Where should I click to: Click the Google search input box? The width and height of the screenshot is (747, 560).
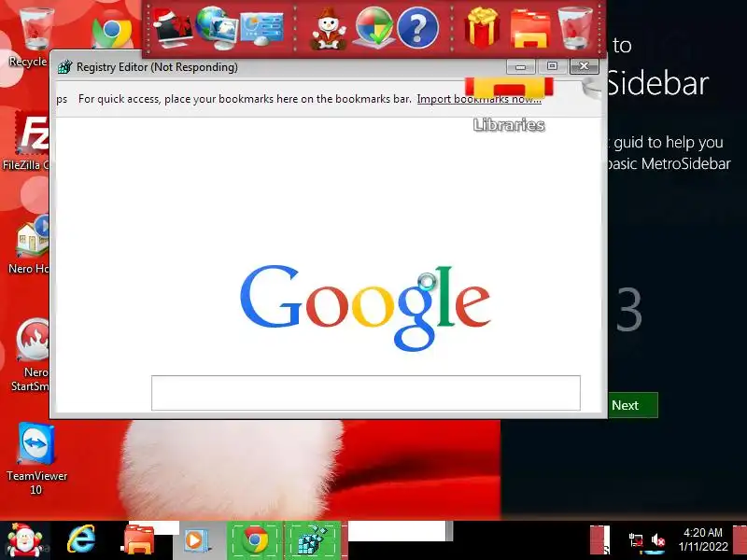(x=366, y=393)
